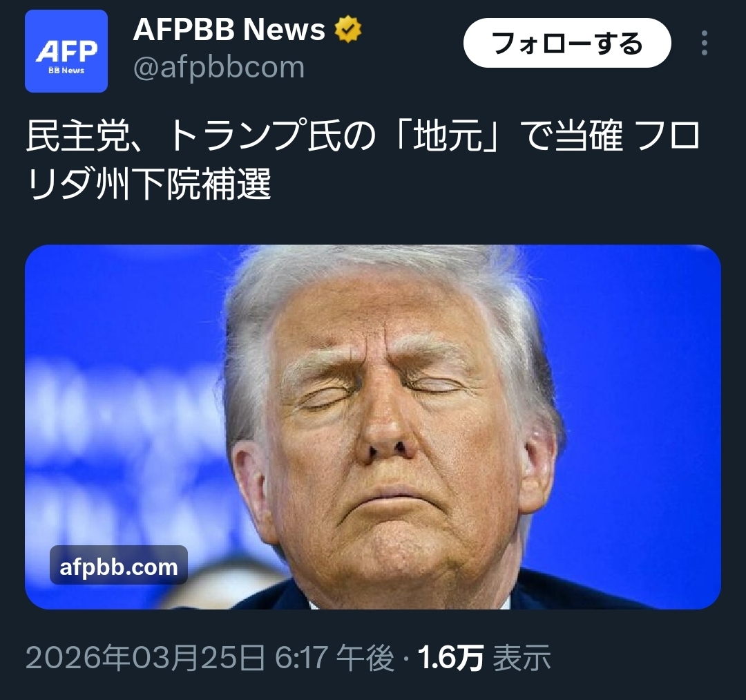The height and width of the screenshot is (700, 746).
Task: Open the three-dot more options menu
Action: (x=705, y=44)
